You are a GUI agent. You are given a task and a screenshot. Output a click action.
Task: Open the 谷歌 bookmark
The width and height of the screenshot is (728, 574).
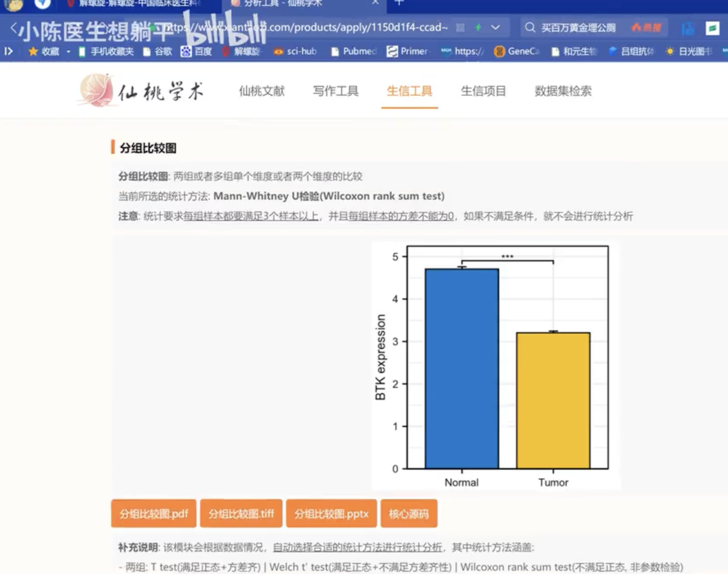tap(158, 51)
